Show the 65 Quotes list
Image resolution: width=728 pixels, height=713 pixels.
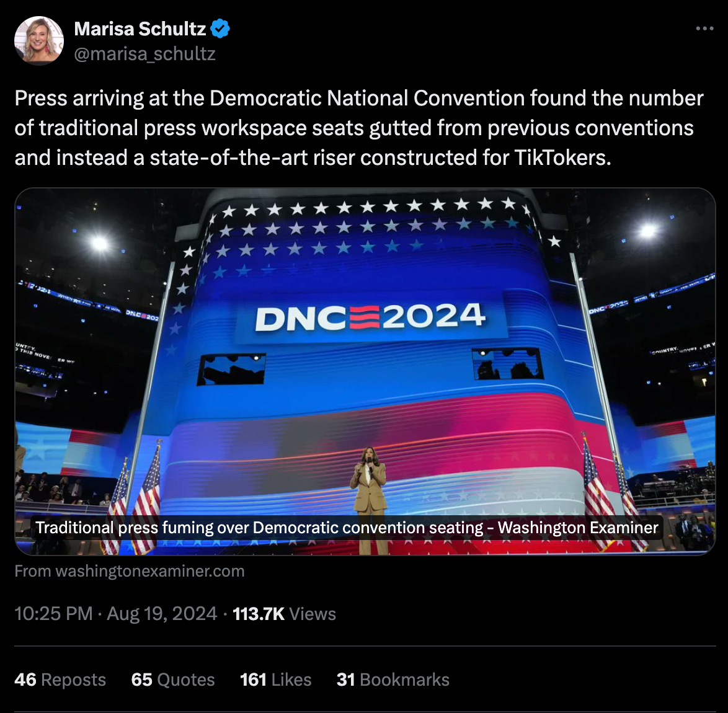(173, 680)
